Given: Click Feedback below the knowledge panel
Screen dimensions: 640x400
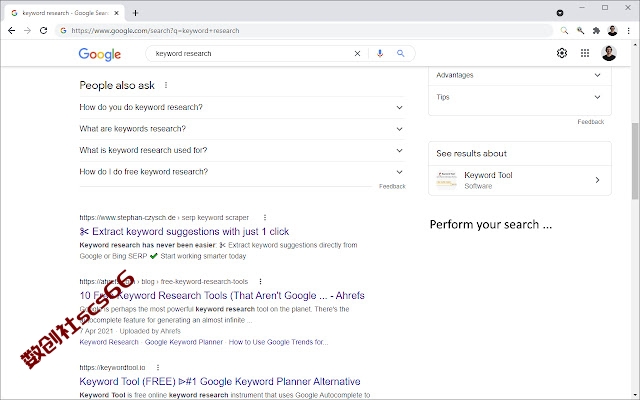Looking at the screenshot, I should (x=591, y=122).
